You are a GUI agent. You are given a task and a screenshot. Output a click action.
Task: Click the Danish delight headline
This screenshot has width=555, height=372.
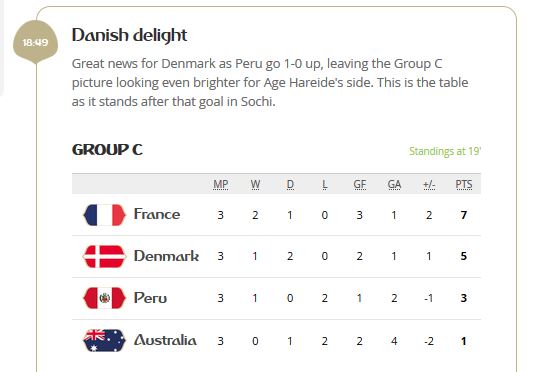(x=130, y=35)
